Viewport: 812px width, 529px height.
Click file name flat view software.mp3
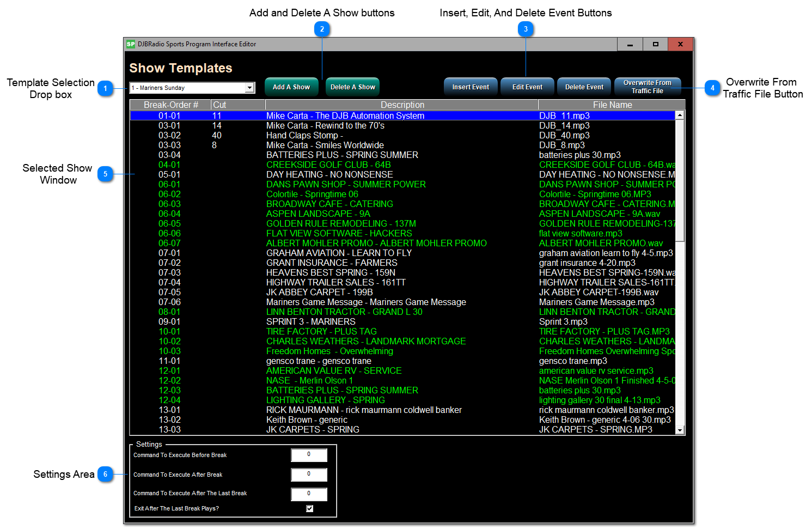[x=581, y=233]
